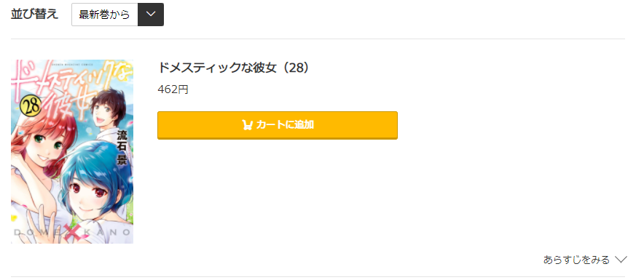Image resolution: width=644 pixels, height=280 pixels.
Task: Click the brown-haired boy on the cover
Action: [x=109, y=108]
